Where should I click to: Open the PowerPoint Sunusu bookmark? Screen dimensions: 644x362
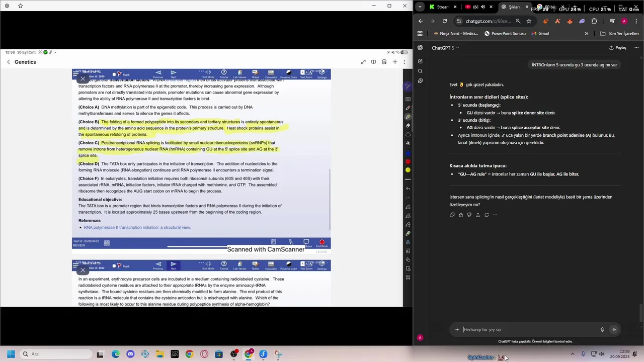coord(505,34)
